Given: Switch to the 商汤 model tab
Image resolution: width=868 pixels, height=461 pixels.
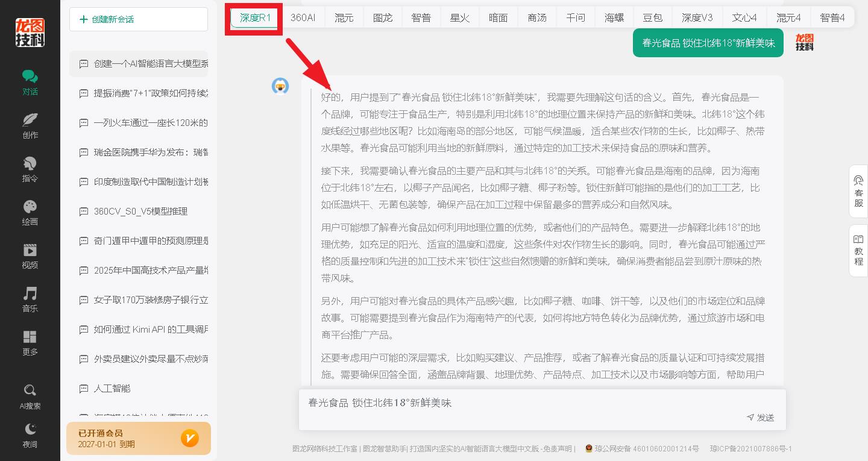Looking at the screenshot, I should pyautogui.click(x=537, y=17).
